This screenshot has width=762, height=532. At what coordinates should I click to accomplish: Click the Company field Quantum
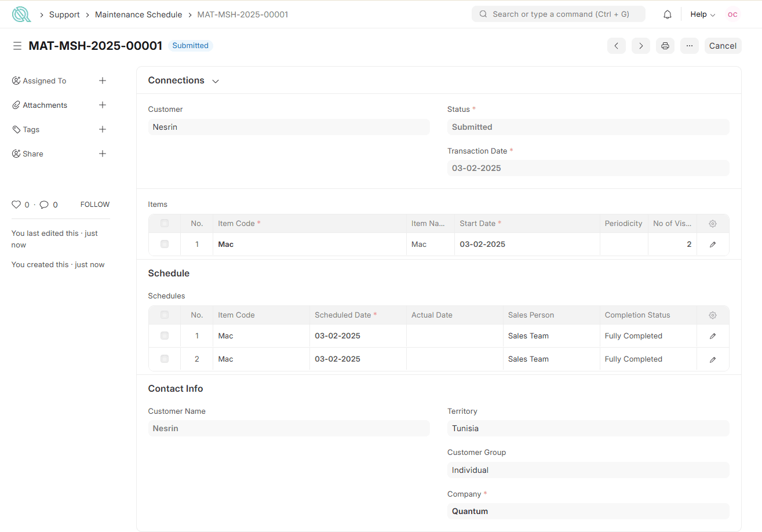click(588, 511)
